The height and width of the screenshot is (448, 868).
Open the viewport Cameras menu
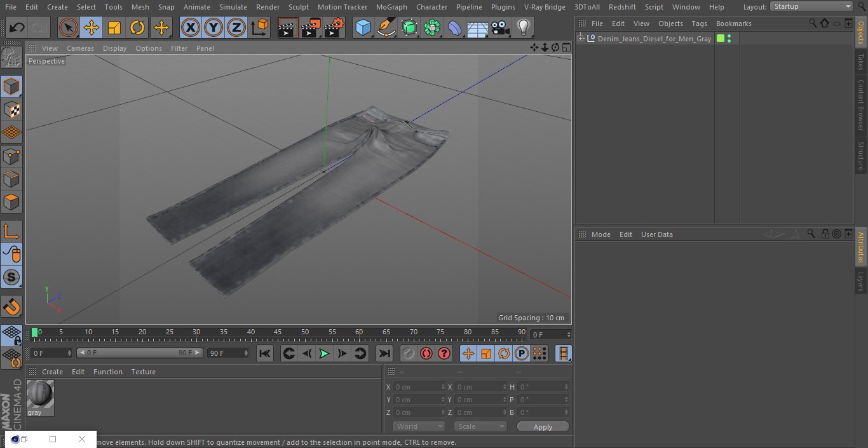80,48
